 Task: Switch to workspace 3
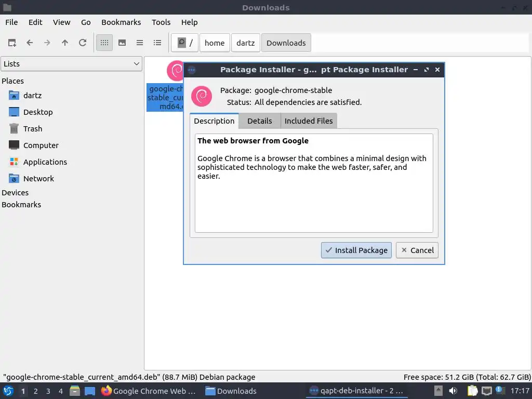[48, 391]
